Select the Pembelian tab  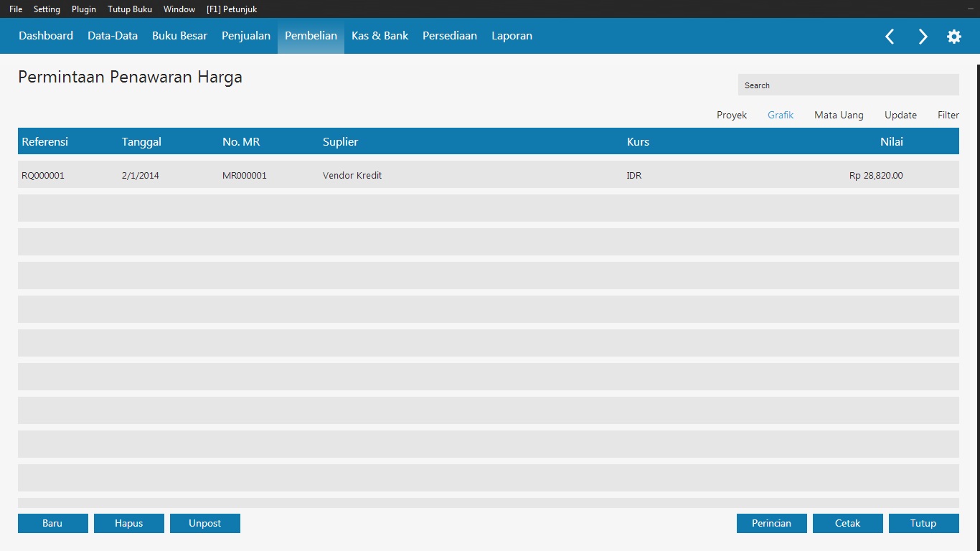311,36
